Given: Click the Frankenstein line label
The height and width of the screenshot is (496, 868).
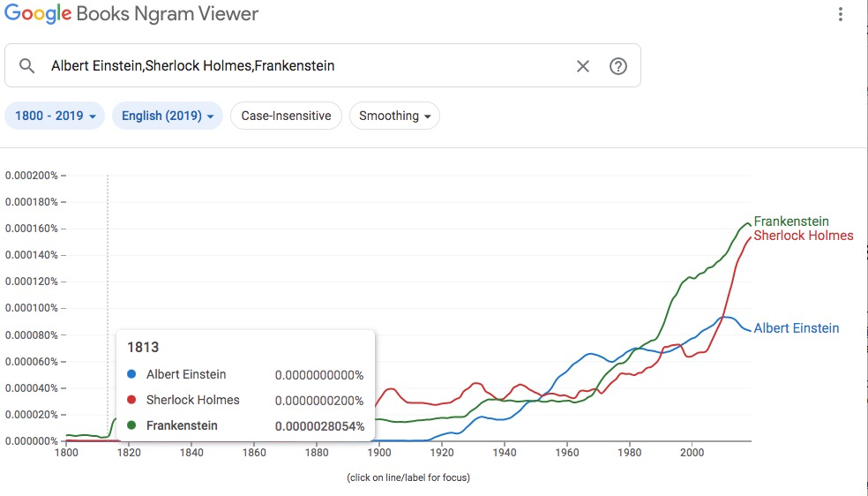Looking at the screenshot, I should (x=791, y=222).
